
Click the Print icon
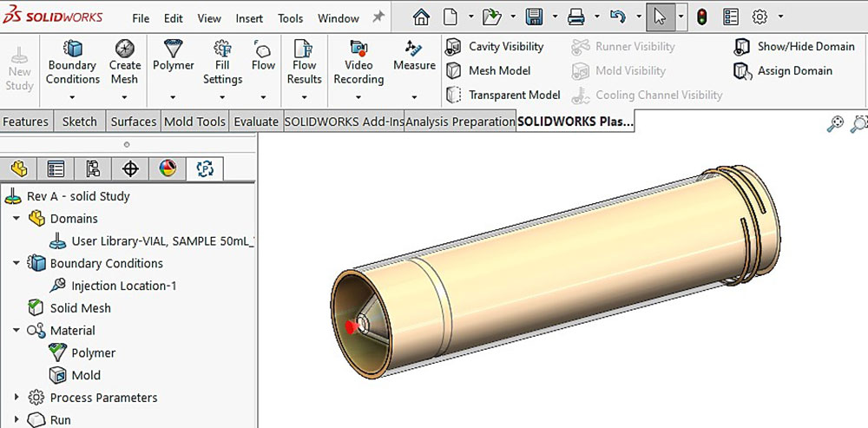coord(576,17)
